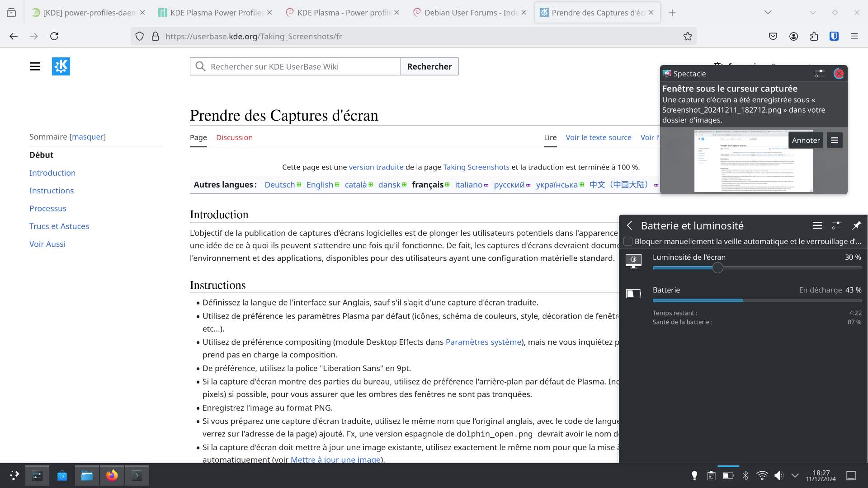Open Paramètres système link
Image resolution: width=868 pixels, height=488 pixels.
pyautogui.click(x=483, y=342)
